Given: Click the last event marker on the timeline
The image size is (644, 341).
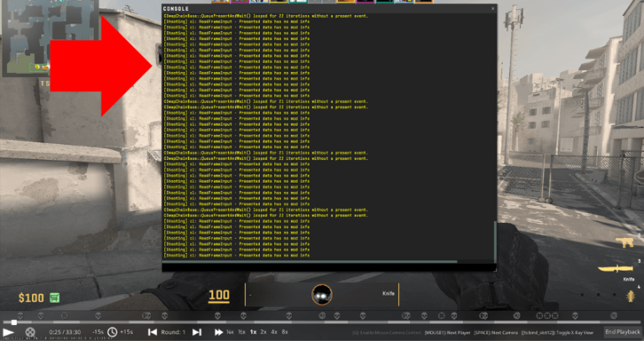Looking at the screenshot, I should tap(614, 316).
